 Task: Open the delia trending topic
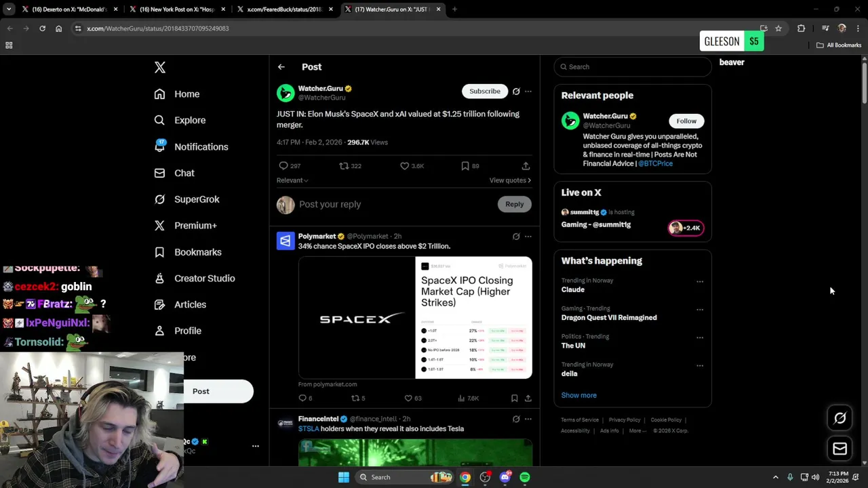tap(570, 373)
